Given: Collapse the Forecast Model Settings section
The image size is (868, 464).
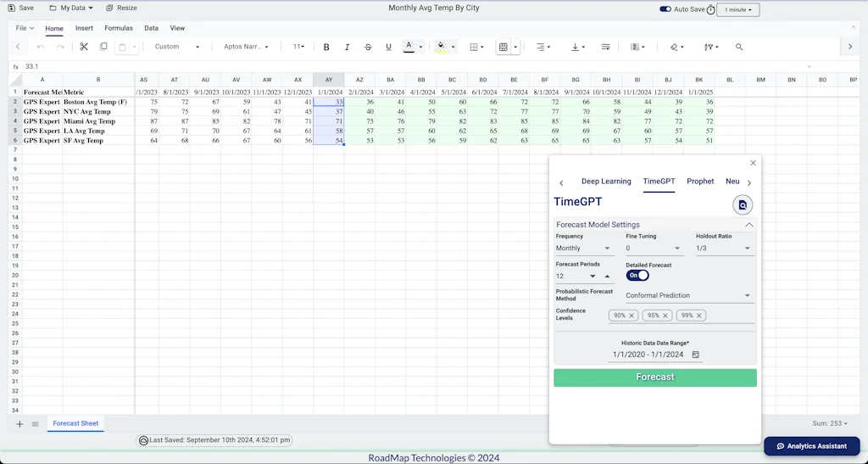Looking at the screenshot, I should pos(749,225).
